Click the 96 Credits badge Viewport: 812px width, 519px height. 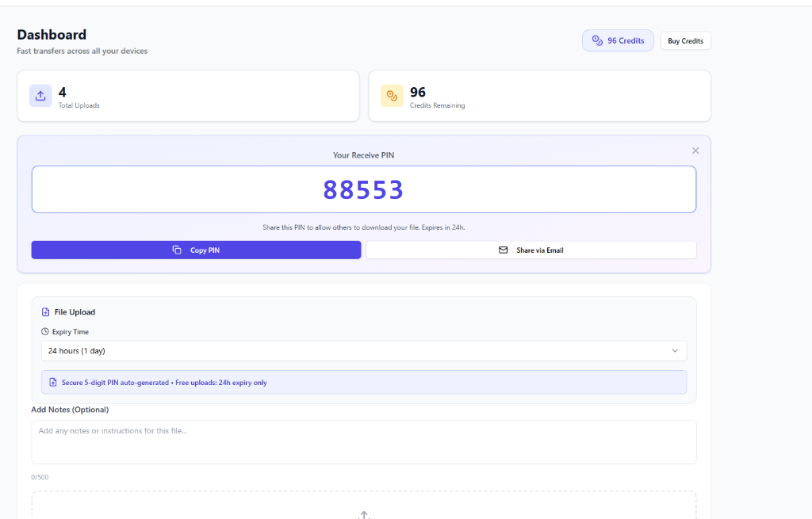618,40
